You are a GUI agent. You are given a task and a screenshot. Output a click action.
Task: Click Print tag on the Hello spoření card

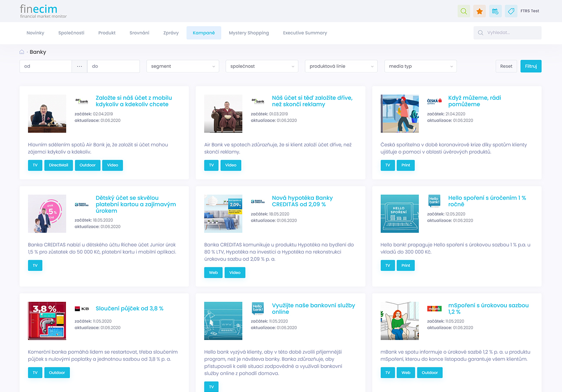[406, 265]
